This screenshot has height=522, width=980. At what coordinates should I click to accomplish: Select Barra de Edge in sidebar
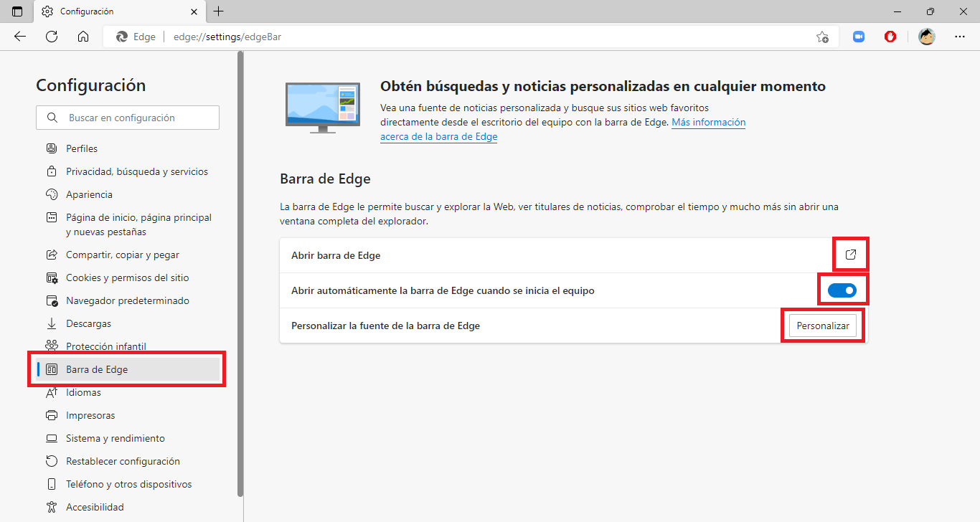[x=128, y=369]
